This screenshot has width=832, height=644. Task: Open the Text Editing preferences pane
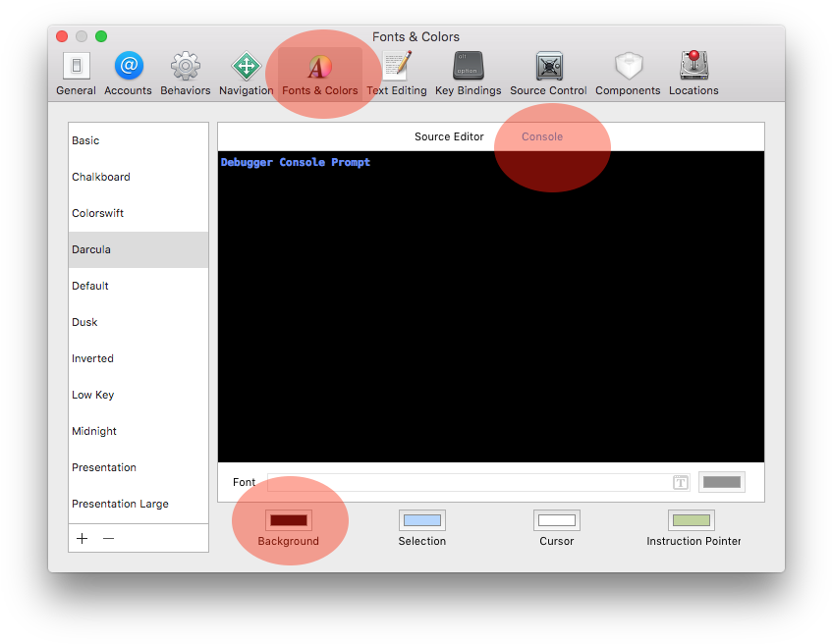tap(397, 74)
